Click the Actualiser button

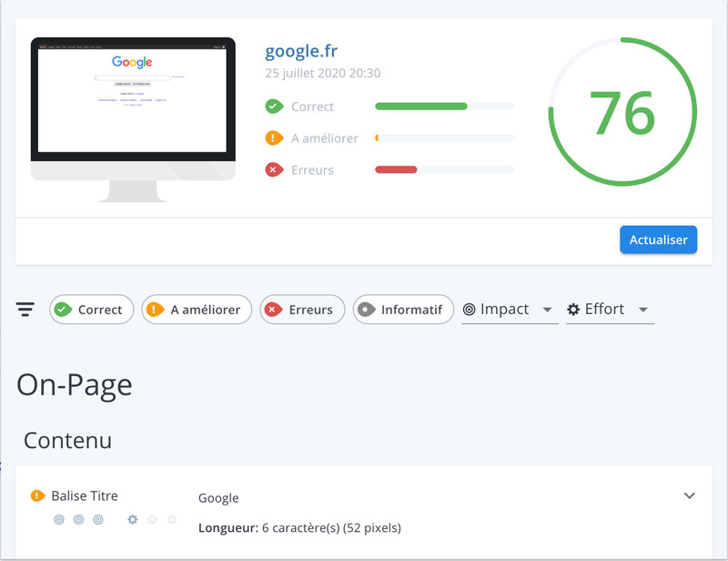658,240
